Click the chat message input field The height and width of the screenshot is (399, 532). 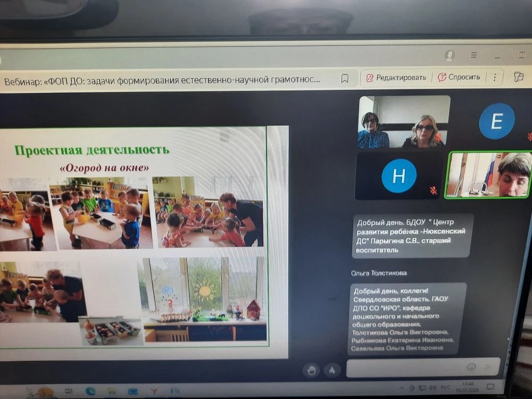coord(404,367)
